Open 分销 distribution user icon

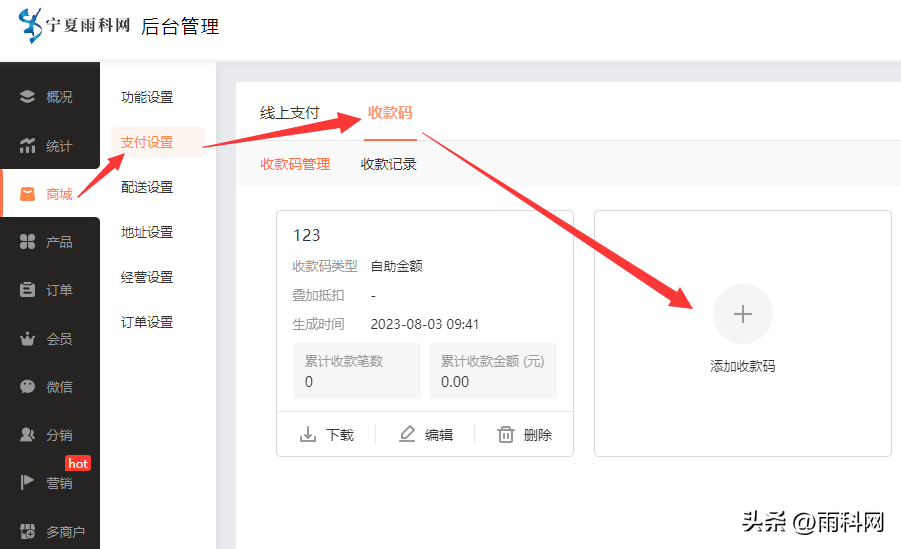(x=27, y=435)
